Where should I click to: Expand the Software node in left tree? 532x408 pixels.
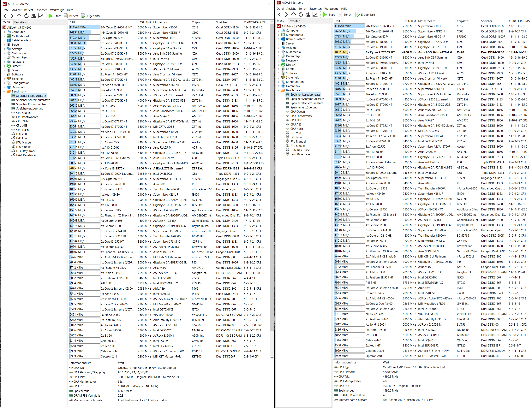pos(4,74)
